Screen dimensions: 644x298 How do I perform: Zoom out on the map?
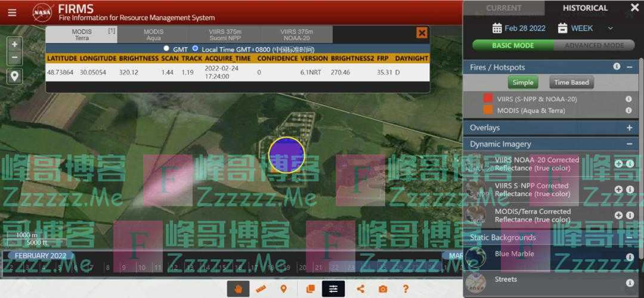point(15,57)
